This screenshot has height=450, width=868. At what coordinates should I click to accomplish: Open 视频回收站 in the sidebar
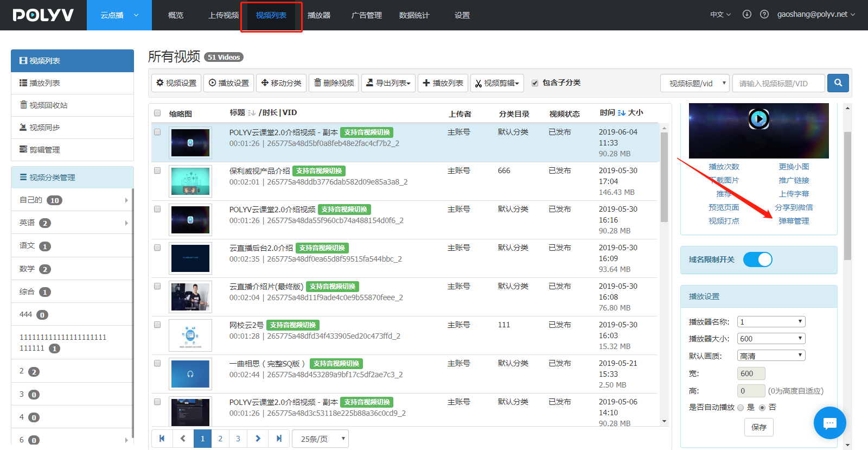pos(72,105)
